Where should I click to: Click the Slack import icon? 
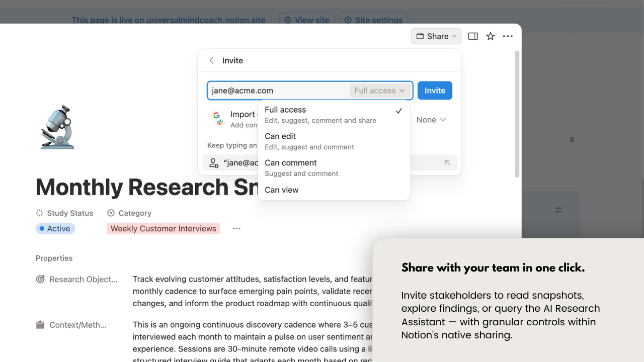pos(219,122)
